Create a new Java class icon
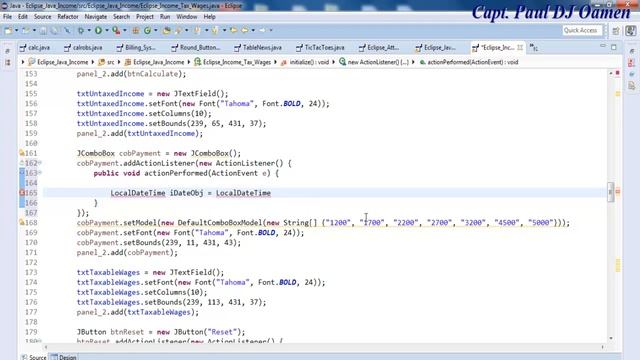The image size is (640, 360). 147,31
